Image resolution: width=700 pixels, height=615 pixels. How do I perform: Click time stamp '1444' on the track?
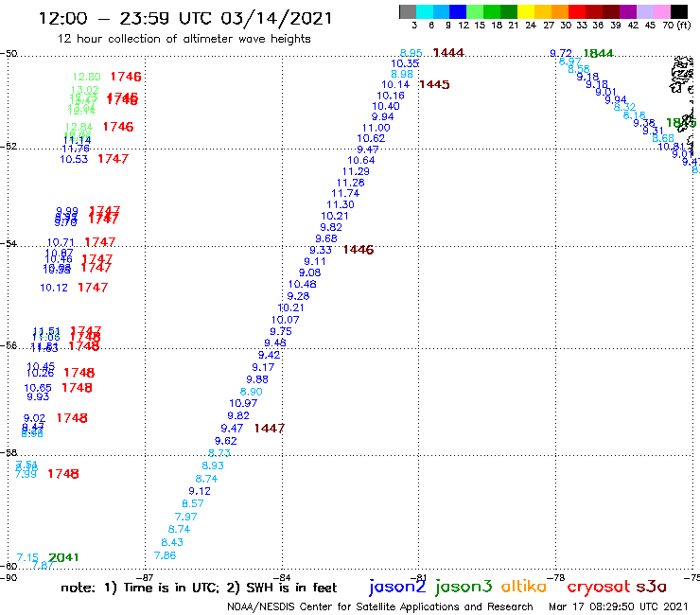448,53
